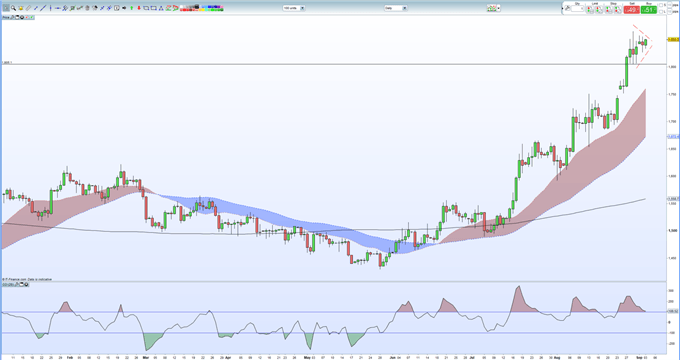Place a red down arrow marker

pos(139,8)
